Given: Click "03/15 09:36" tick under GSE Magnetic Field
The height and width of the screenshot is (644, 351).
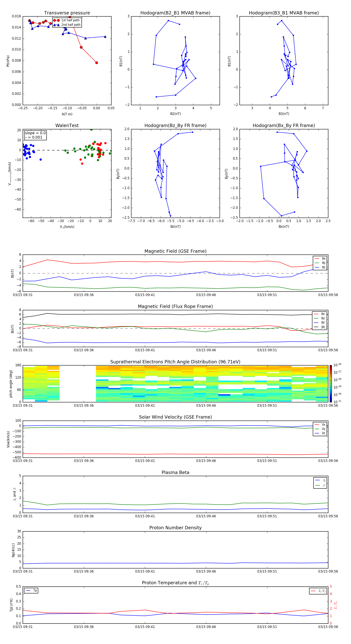Looking at the screenshot, I should click(x=84, y=295).
